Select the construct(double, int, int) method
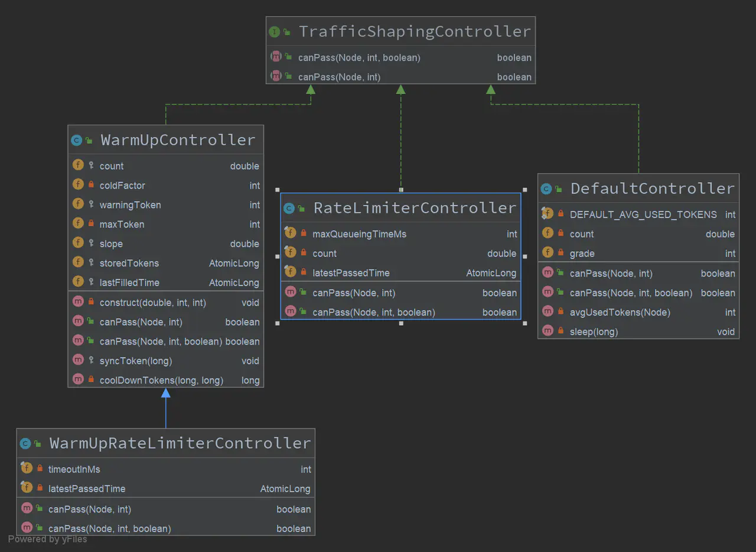This screenshot has width=756, height=552. click(x=166, y=302)
